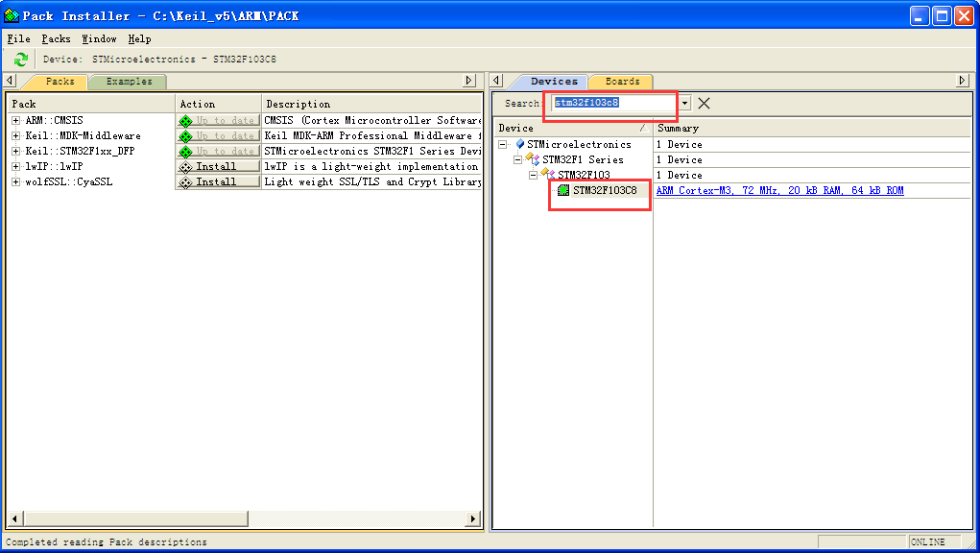Click the ONLINE status bar indicator

point(928,541)
